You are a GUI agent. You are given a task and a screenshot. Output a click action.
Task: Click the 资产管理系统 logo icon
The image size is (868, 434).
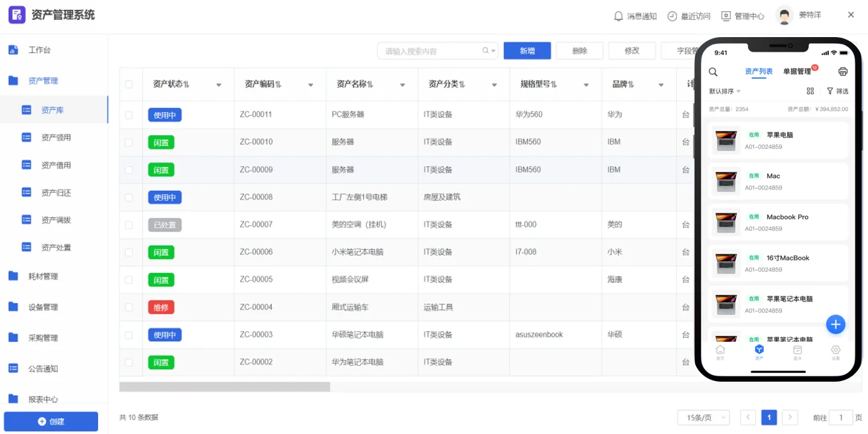[17, 15]
